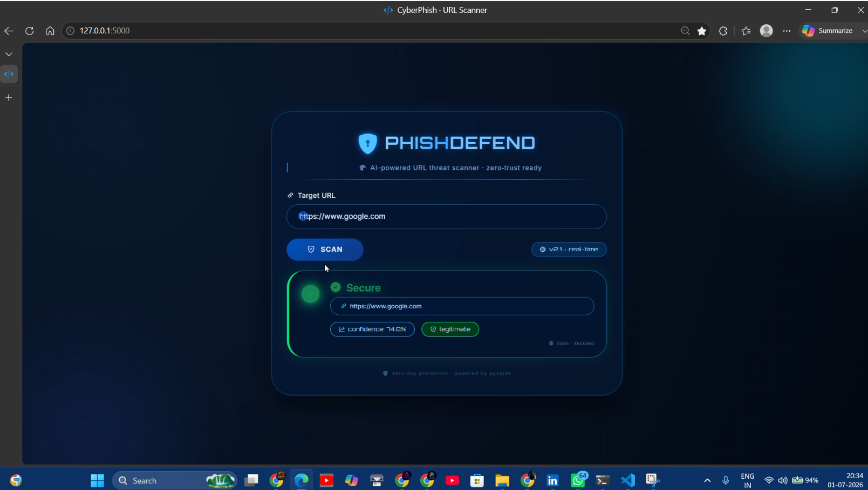Click the volume speaker icon
Screen dimensions: 868x490
pos(783,480)
